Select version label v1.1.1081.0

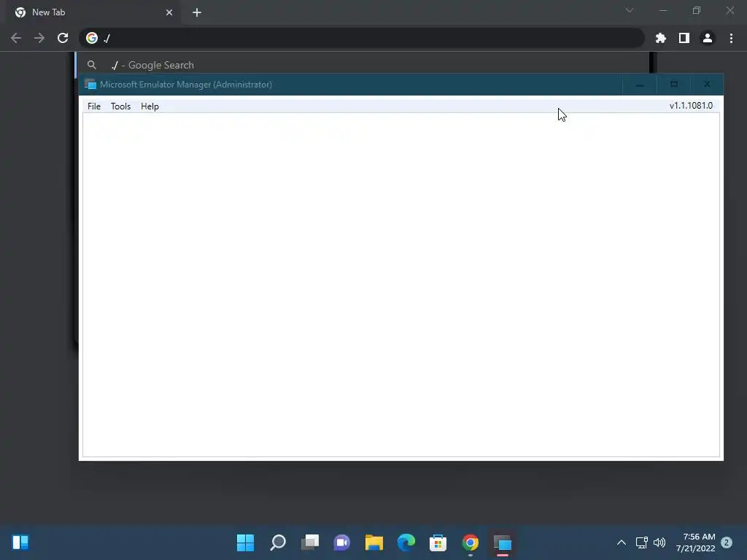[x=691, y=106]
